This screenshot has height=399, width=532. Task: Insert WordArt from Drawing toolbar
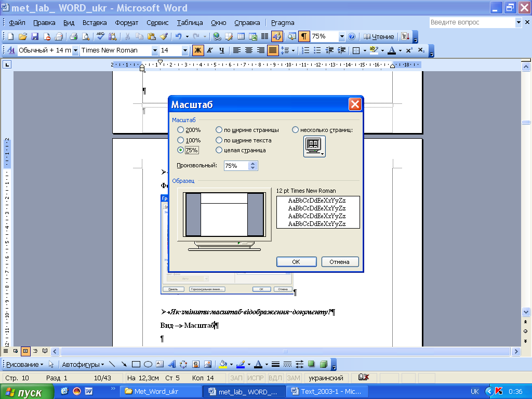171,364
